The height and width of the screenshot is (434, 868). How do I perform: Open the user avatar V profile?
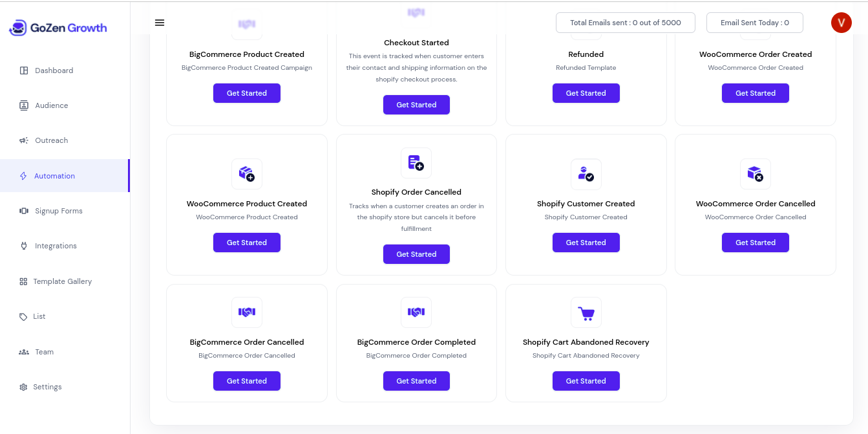pos(841,23)
